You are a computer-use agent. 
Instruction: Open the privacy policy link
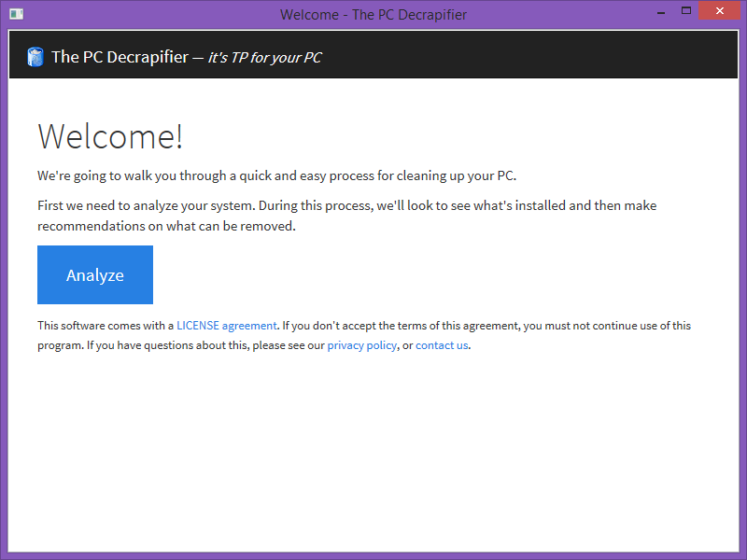click(x=361, y=345)
